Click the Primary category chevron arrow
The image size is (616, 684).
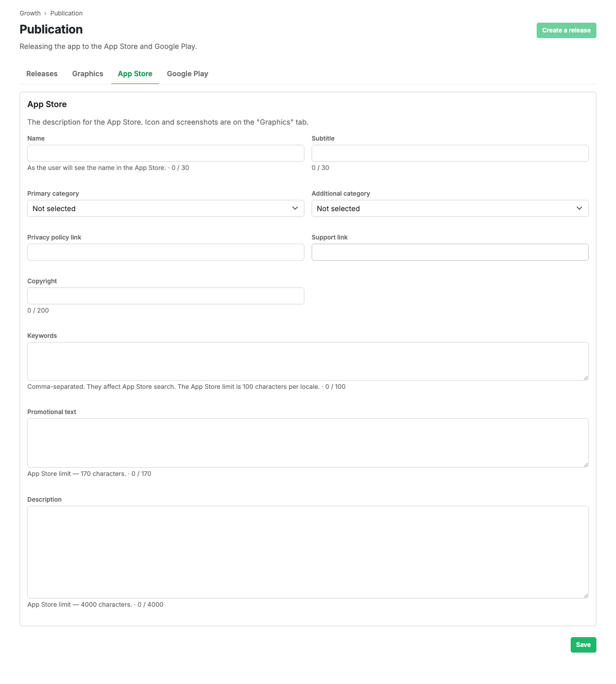tap(295, 208)
